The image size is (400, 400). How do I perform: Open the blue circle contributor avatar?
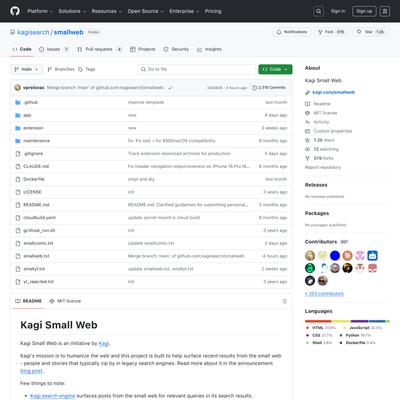pyautogui.click(x=335, y=256)
